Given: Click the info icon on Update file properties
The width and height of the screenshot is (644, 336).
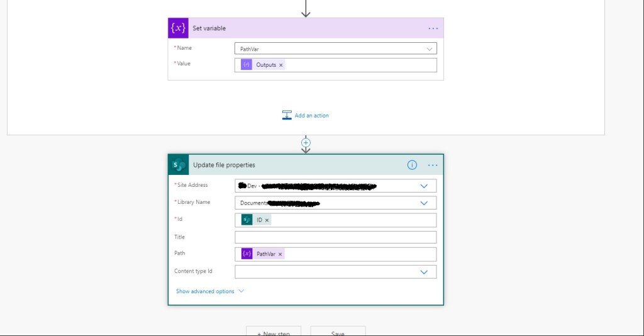Looking at the screenshot, I should [412, 165].
